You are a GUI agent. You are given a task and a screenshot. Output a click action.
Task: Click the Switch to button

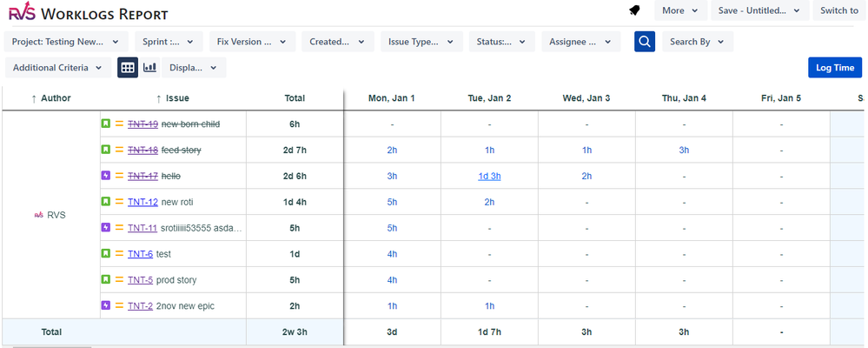click(839, 10)
